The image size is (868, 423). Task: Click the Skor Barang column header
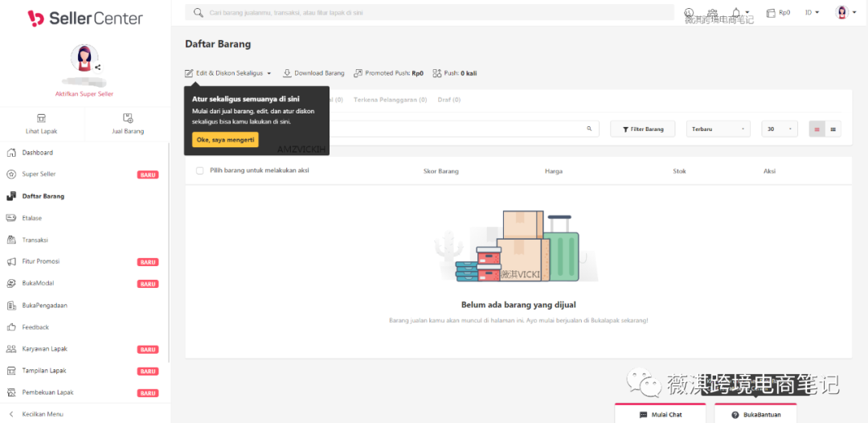(x=440, y=171)
